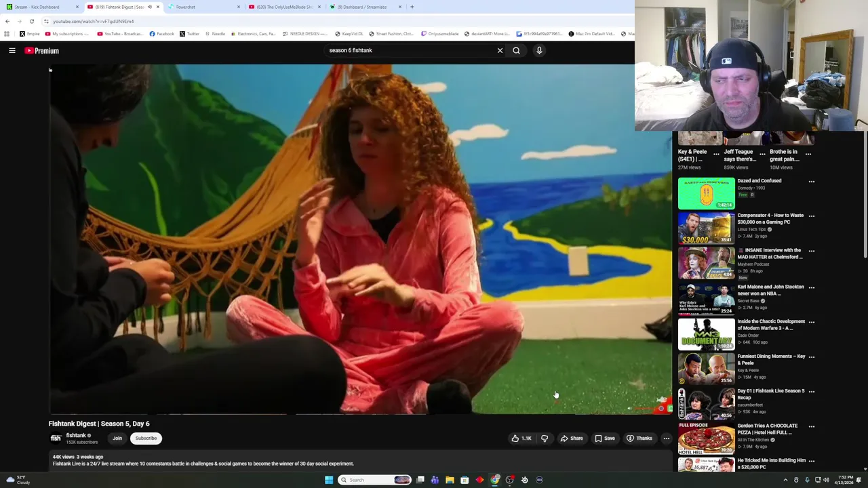This screenshot has height=488, width=868.
Task: Open the Twitter bookmark
Action: 189,34
